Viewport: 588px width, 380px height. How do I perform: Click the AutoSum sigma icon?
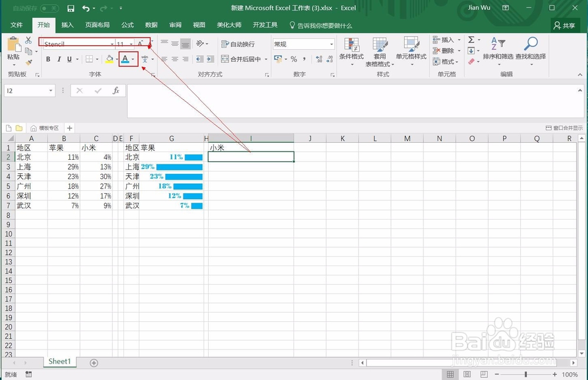472,39
